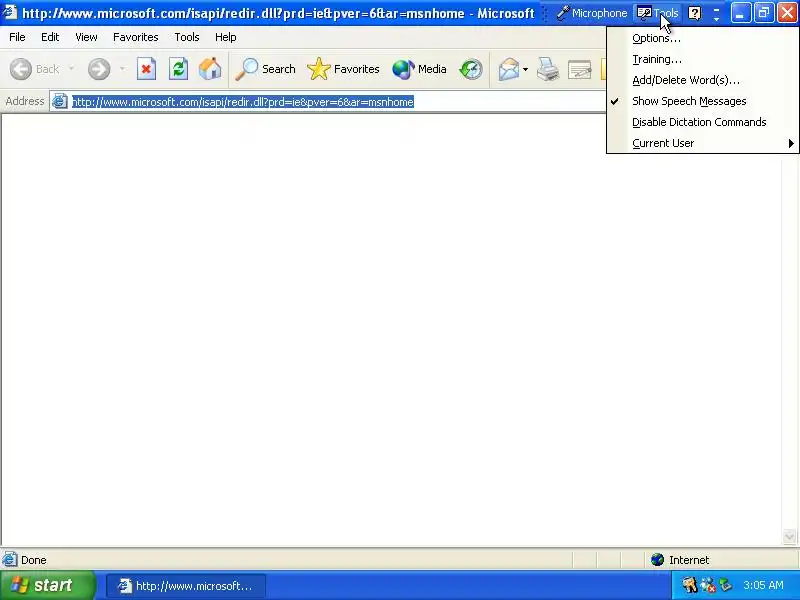Close the Internet Explorer window
Image resolution: width=800 pixels, height=600 pixels.
click(x=787, y=13)
